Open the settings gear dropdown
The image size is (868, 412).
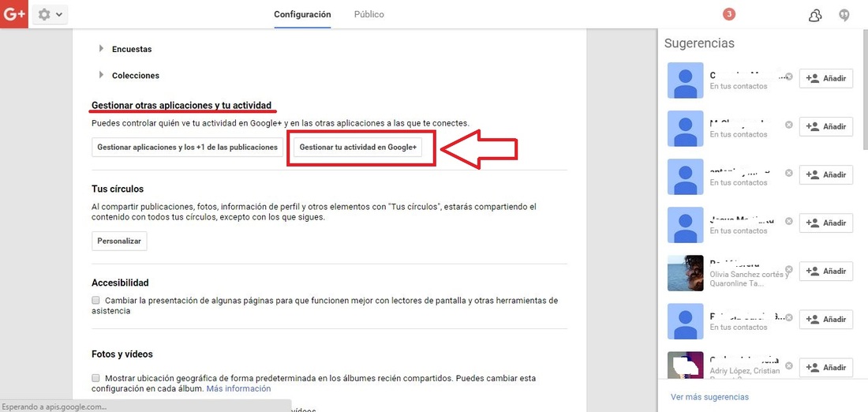[x=50, y=14]
